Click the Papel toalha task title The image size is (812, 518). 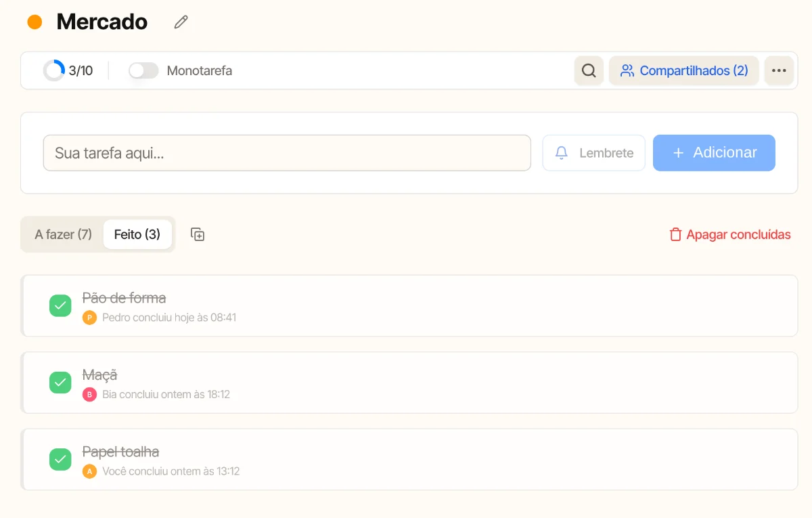120,452
